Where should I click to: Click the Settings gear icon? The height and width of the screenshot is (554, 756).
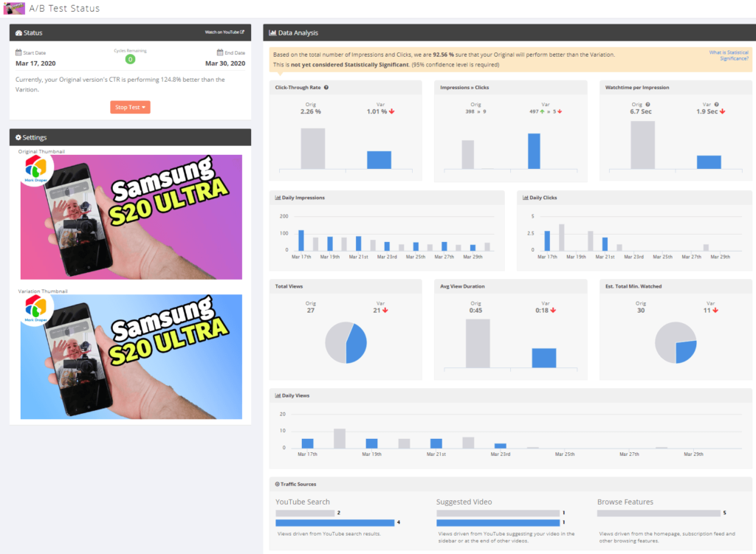pos(18,137)
